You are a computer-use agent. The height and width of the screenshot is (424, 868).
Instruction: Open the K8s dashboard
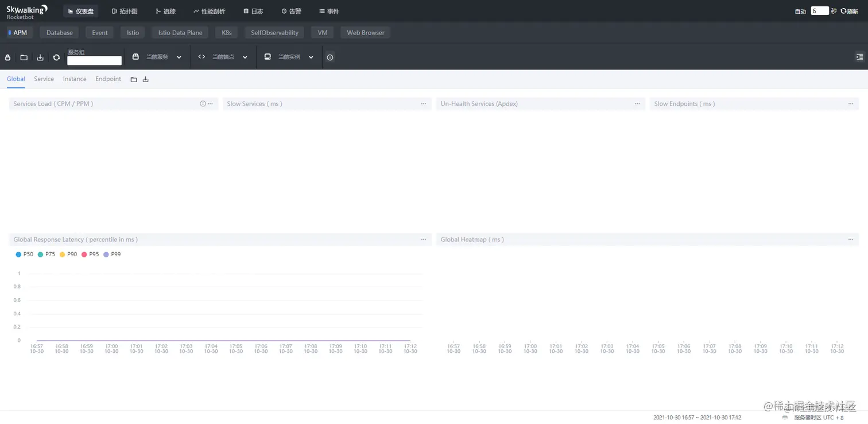[227, 33]
